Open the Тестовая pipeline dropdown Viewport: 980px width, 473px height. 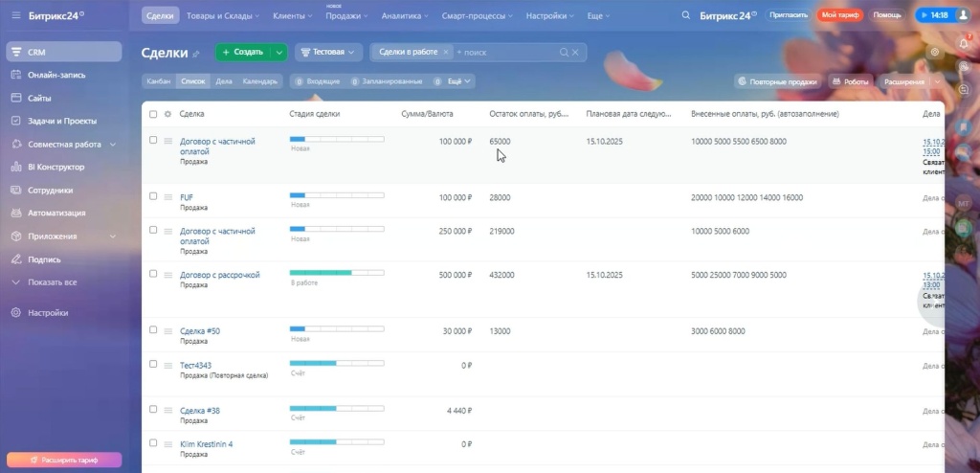(x=328, y=52)
